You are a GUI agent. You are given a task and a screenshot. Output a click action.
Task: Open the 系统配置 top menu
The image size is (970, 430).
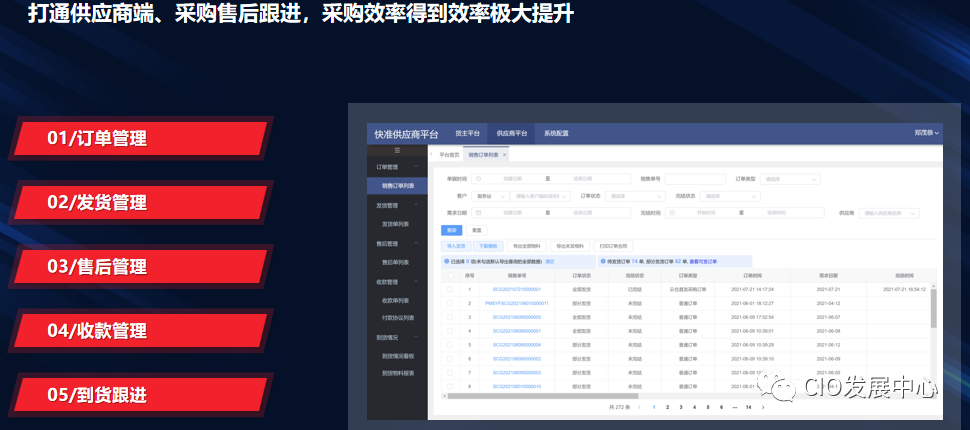click(x=556, y=133)
